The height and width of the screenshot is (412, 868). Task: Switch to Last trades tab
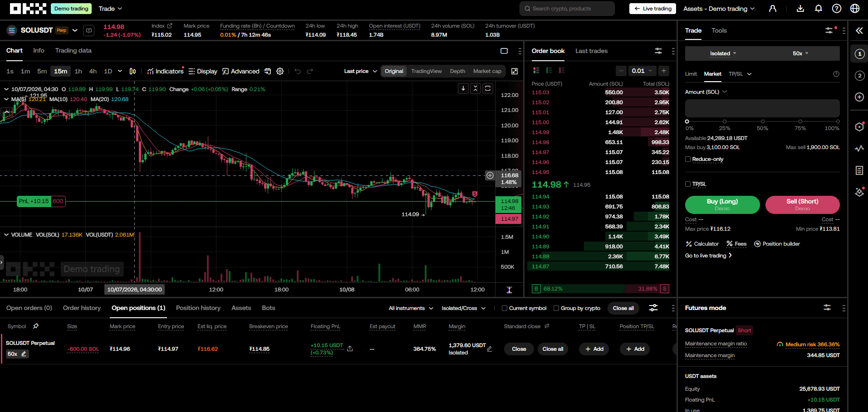click(591, 51)
